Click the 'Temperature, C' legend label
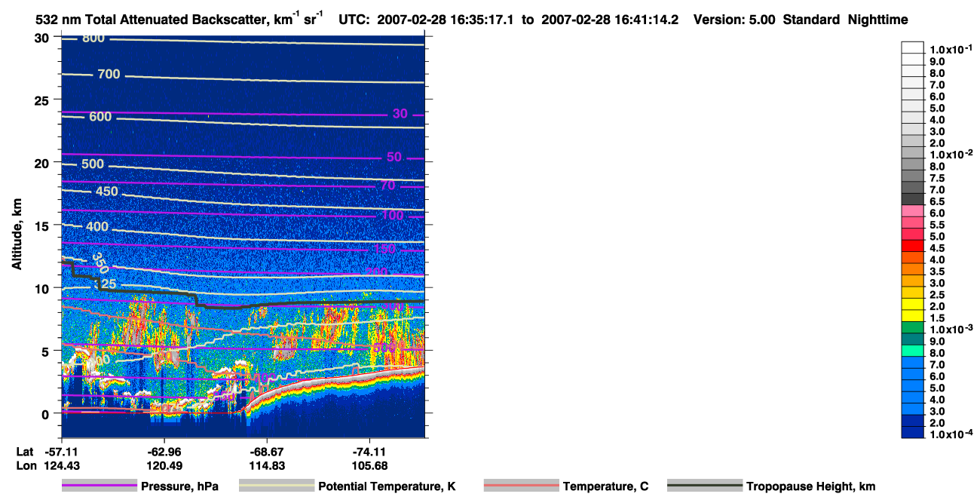The width and height of the screenshot is (980, 503). tap(605, 487)
